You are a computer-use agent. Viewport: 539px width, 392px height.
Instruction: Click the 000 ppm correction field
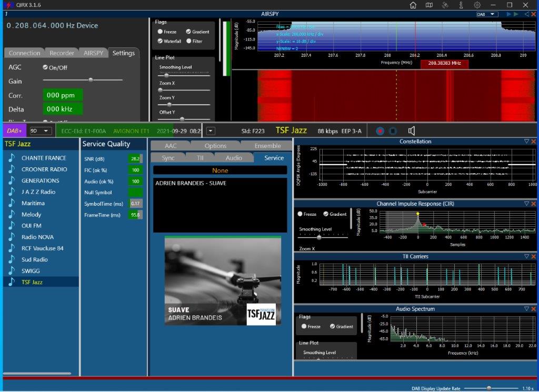[x=63, y=95]
